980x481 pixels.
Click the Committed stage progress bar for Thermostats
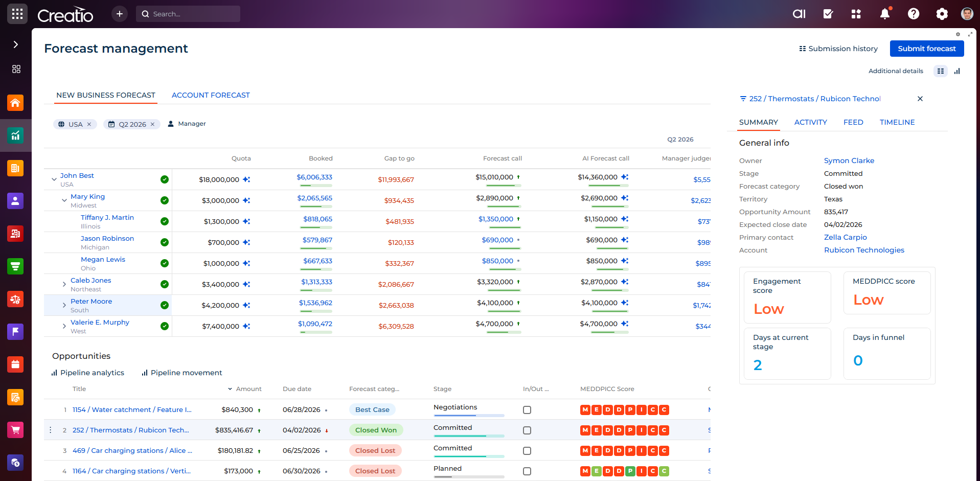(x=468, y=436)
